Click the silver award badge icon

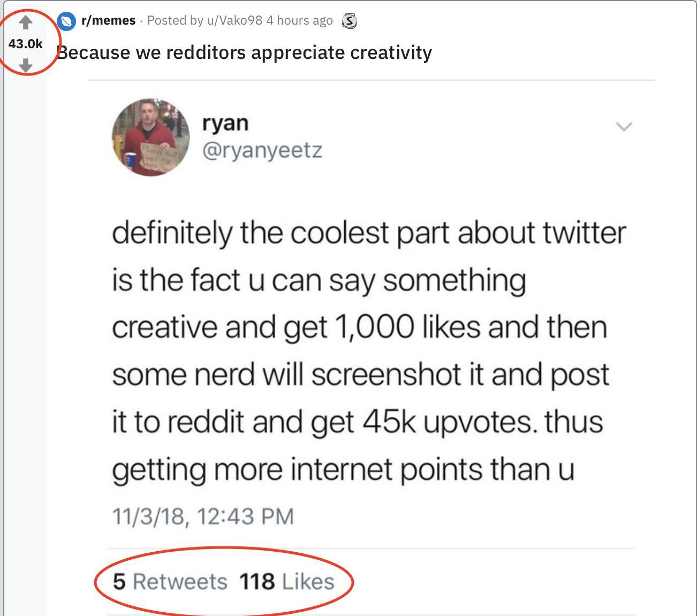(349, 21)
